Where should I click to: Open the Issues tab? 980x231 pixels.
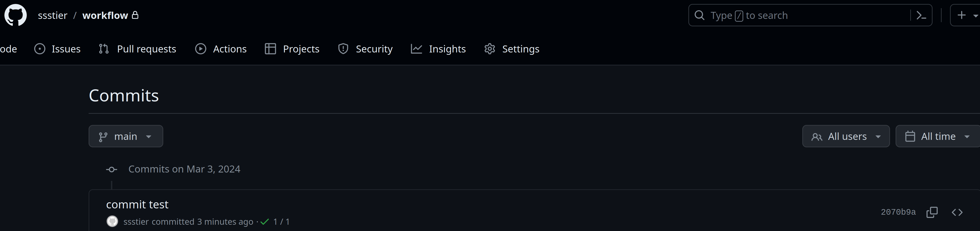click(x=57, y=49)
